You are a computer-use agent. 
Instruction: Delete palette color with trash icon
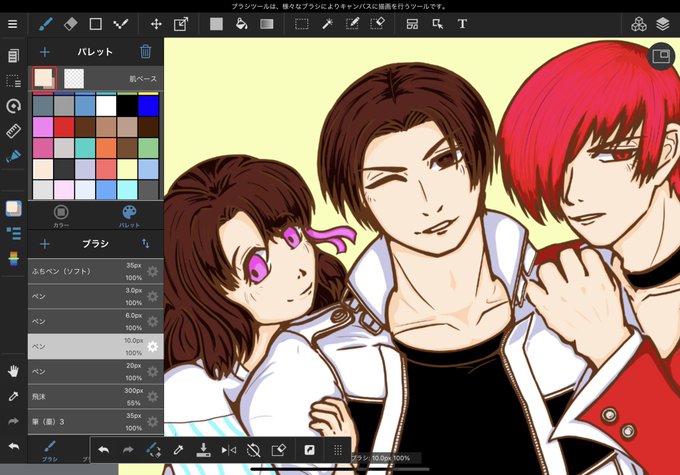tap(145, 52)
